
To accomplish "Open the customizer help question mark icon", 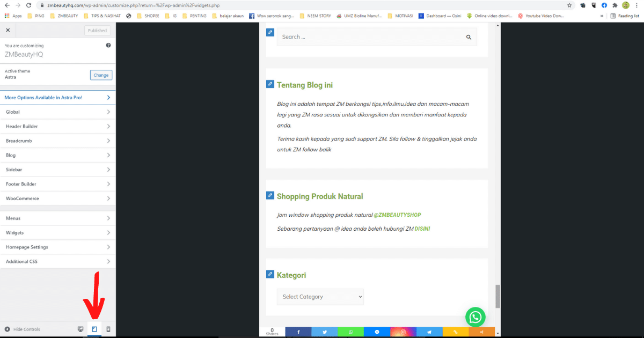I will 108,46.
